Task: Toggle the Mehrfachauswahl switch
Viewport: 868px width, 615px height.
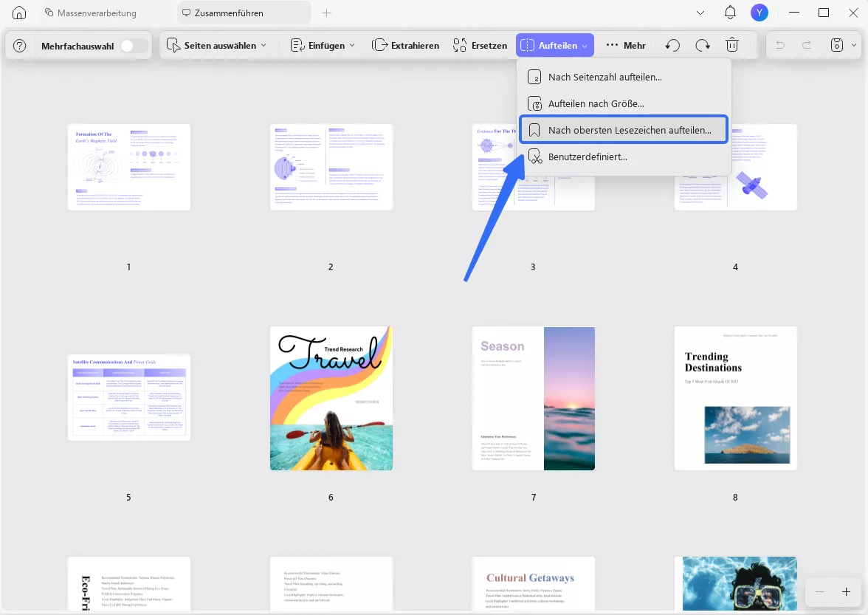Action: pos(133,45)
